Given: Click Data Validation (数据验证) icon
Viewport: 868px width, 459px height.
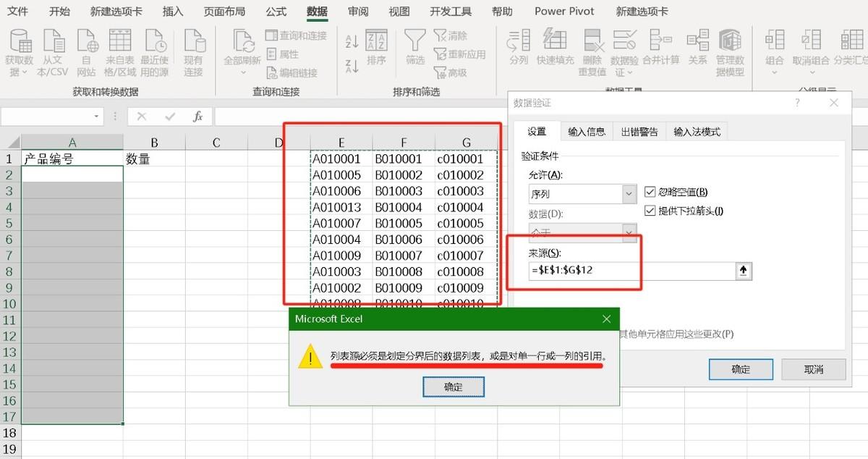Looking at the screenshot, I should (x=624, y=41).
